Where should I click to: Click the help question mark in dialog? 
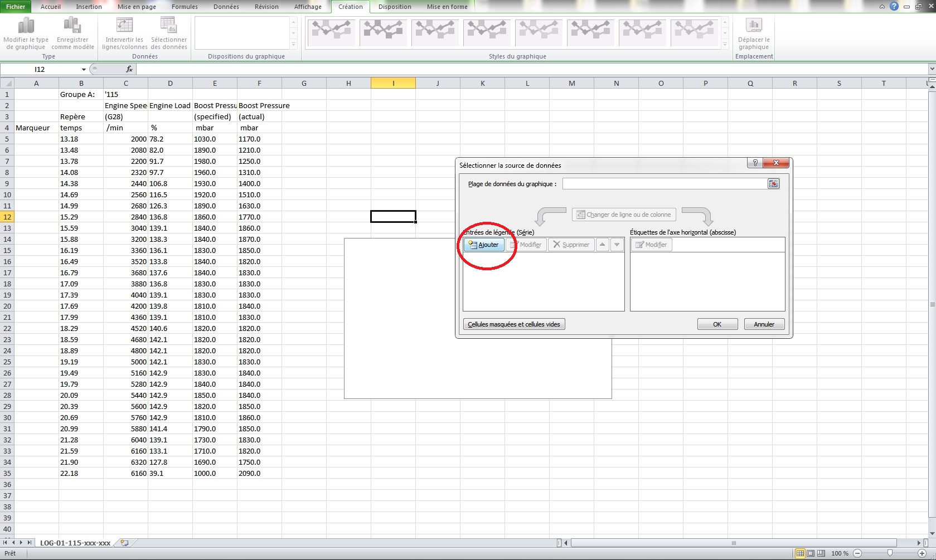[755, 163]
